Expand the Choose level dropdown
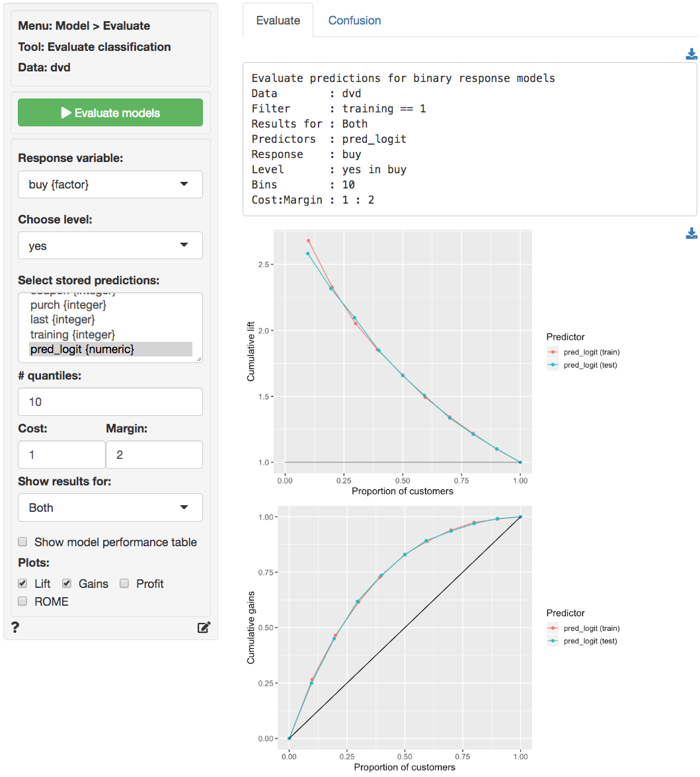This screenshot has height=777, width=700. click(110, 245)
